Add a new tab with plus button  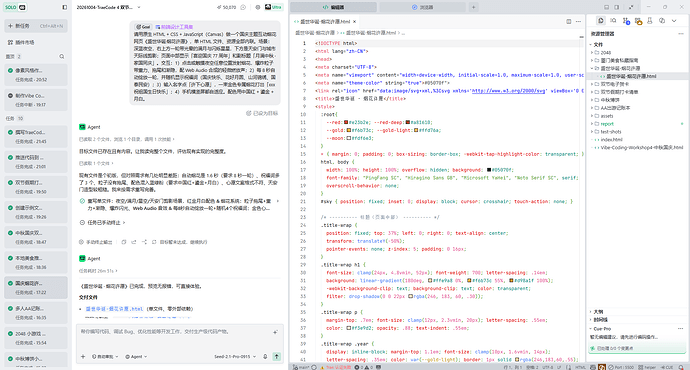tap(474, 7)
